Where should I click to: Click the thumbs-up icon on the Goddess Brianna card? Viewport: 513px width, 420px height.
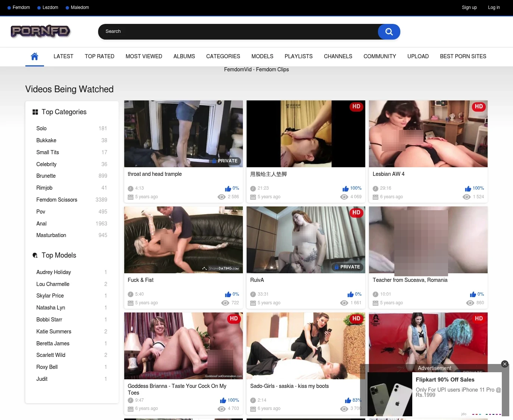223,401
